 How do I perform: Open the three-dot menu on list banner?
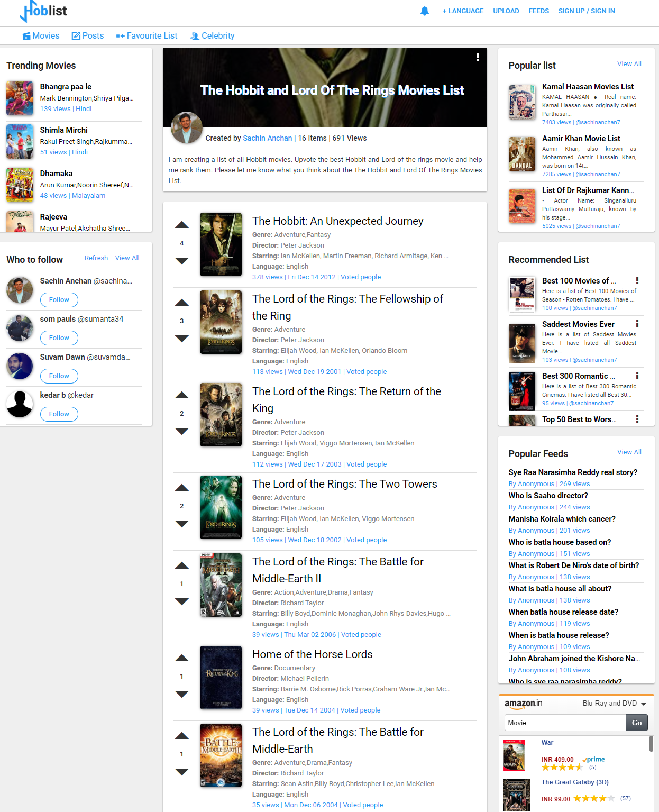(x=478, y=57)
